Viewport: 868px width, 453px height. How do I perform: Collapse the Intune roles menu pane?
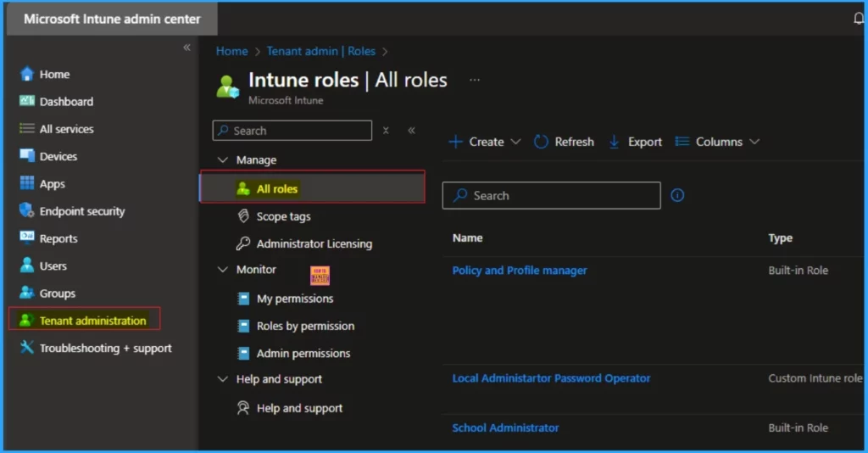(x=411, y=131)
